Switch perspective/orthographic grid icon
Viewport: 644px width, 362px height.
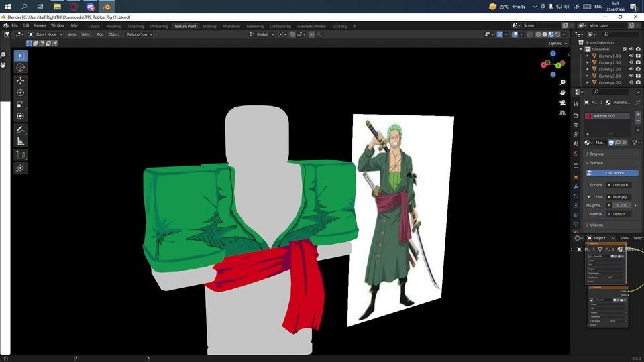click(562, 113)
